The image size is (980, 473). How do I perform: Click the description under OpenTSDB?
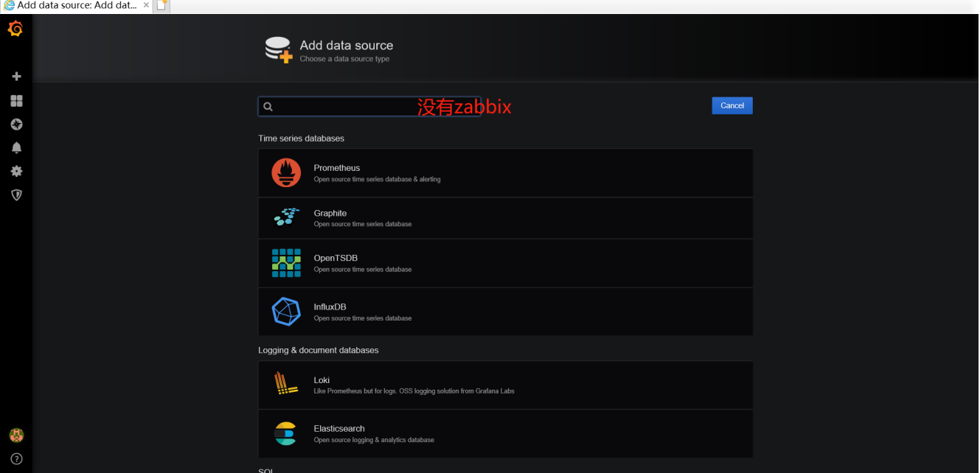click(363, 270)
